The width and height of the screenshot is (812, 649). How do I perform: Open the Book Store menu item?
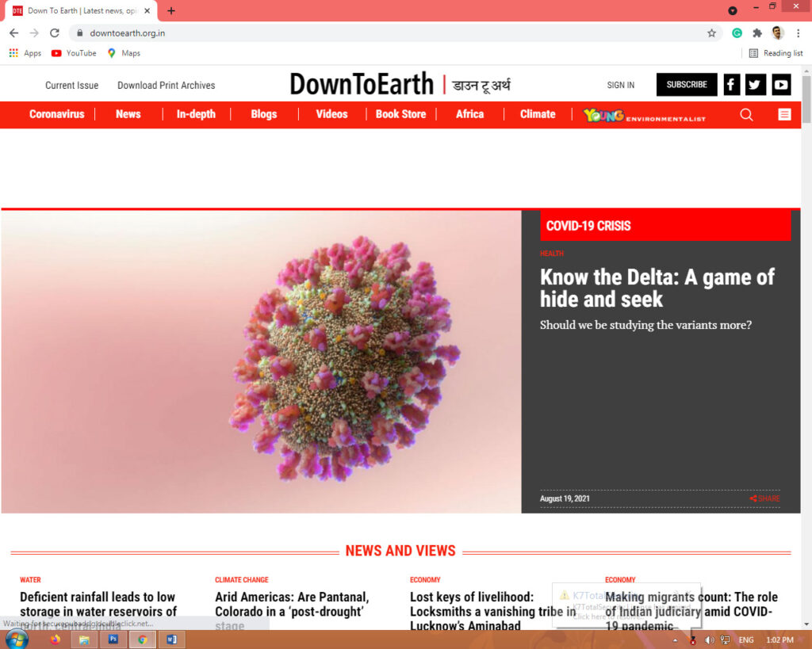400,114
